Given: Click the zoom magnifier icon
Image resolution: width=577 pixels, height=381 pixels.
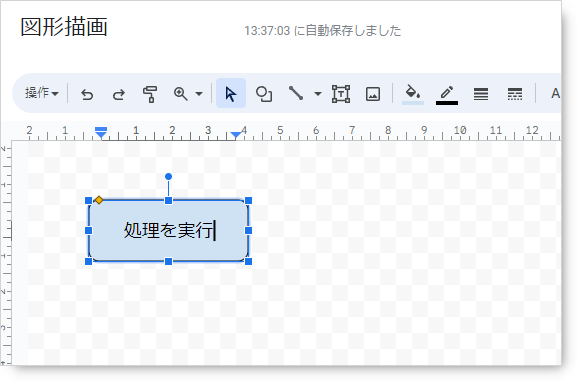Looking at the screenshot, I should [x=180, y=94].
